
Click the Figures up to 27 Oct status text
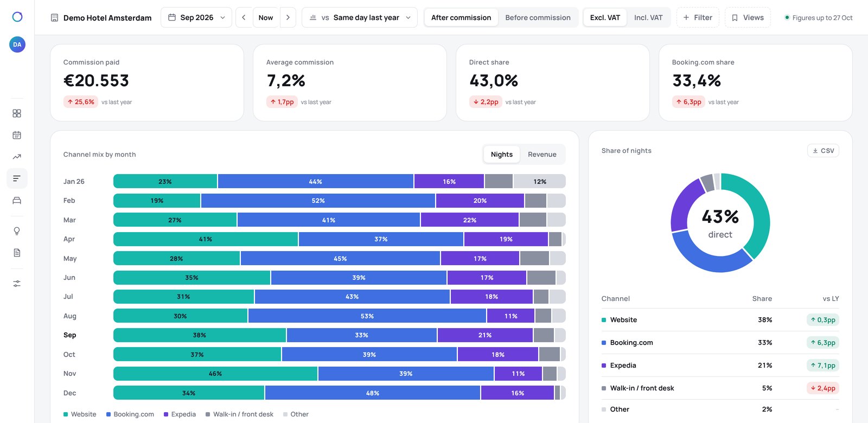822,18
